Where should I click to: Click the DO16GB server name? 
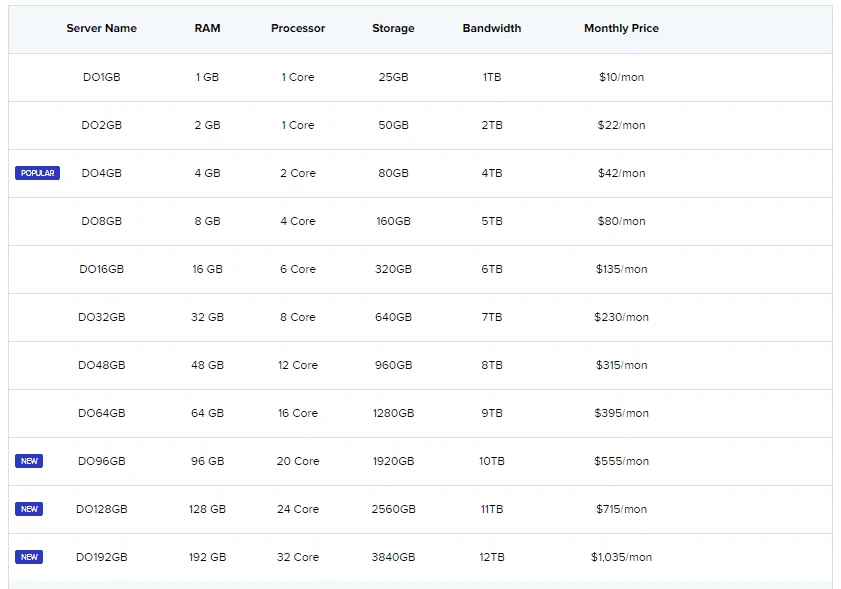[102, 269]
